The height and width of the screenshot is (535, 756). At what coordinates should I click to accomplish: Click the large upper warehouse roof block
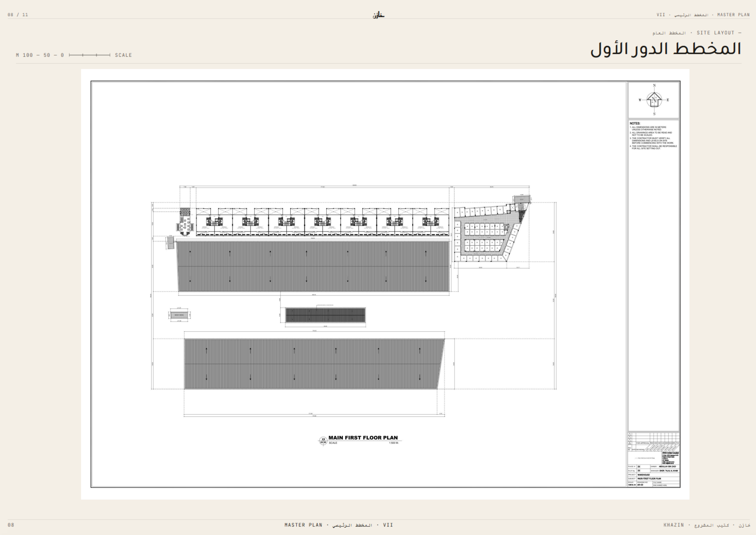pos(313,266)
